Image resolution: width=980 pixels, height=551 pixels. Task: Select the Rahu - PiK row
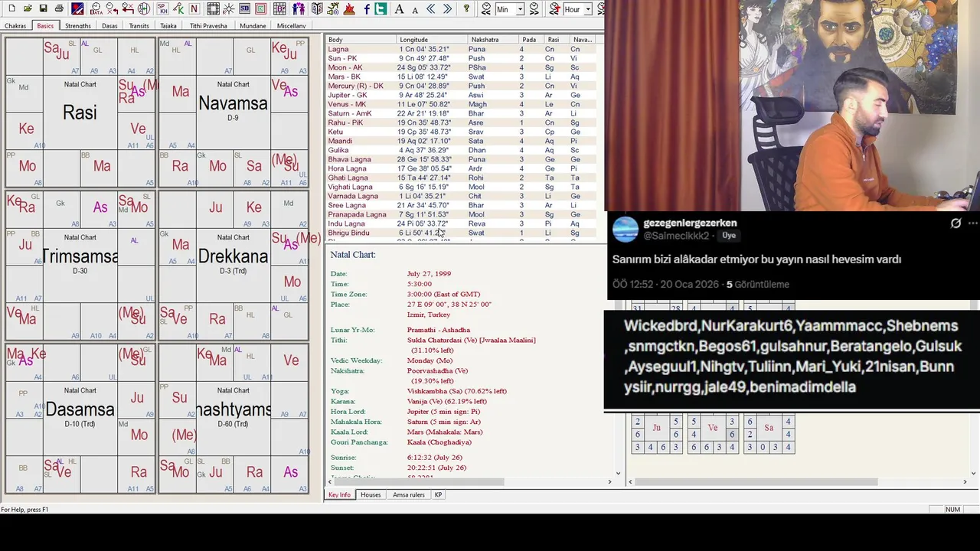(459, 122)
